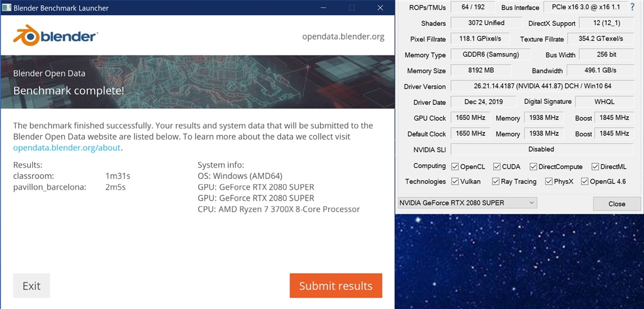644x309 pixels.
Task: Click the Default Clock row Memory value 1938 MHz
Action: (x=544, y=133)
